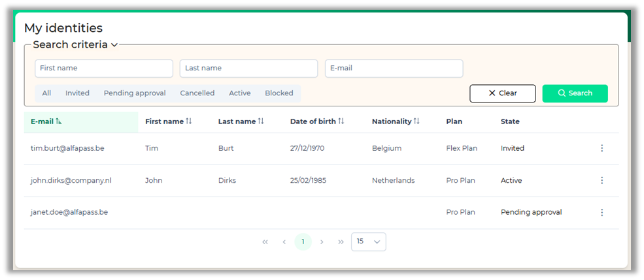Toggle the Active state filter
This screenshot has width=644, height=280.
coord(239,93)
